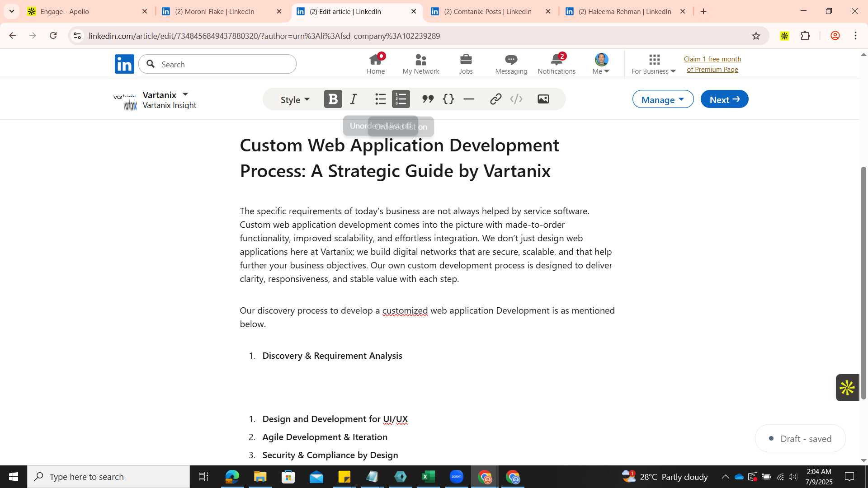Viewport: 868px width, 488px height.
Task: Click the Discovery & Requirement Analysis list item
Action: [x=332, y=356]
